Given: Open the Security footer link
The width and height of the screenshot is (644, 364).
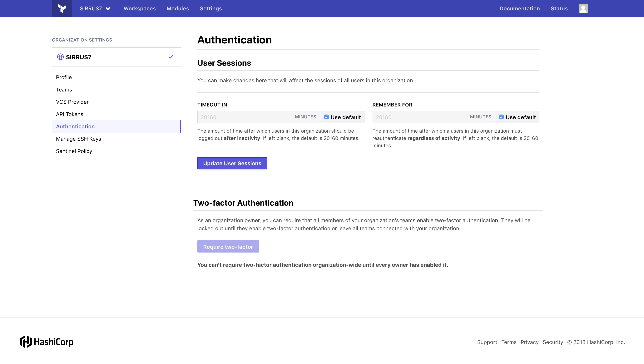Looking at the screenshot, I should [x=553, y=342].
